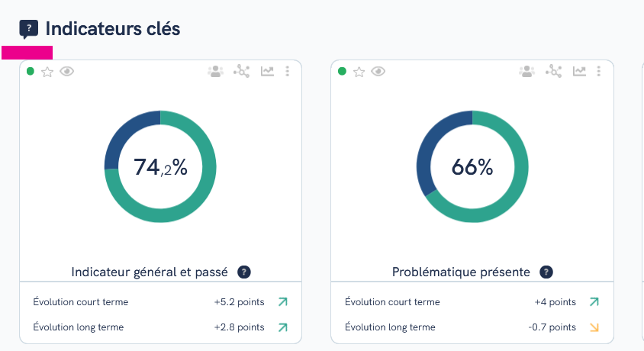Open the people group icon on Indicateur général card
The width and height of the screenshot is (644, 351).
pos(215,72)
